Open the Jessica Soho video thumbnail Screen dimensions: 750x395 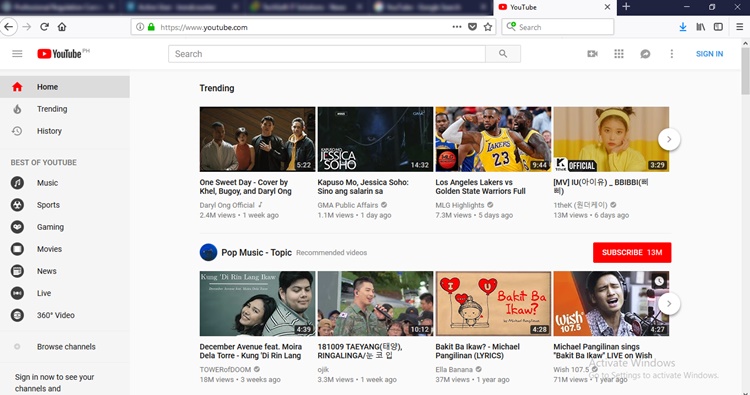[x=375, y=139]
